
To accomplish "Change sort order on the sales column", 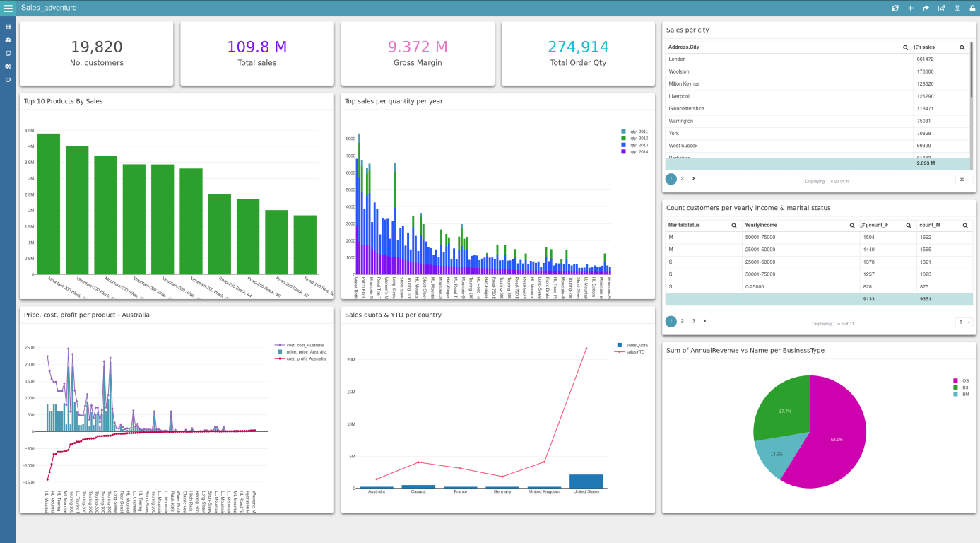I will [916, 47].
